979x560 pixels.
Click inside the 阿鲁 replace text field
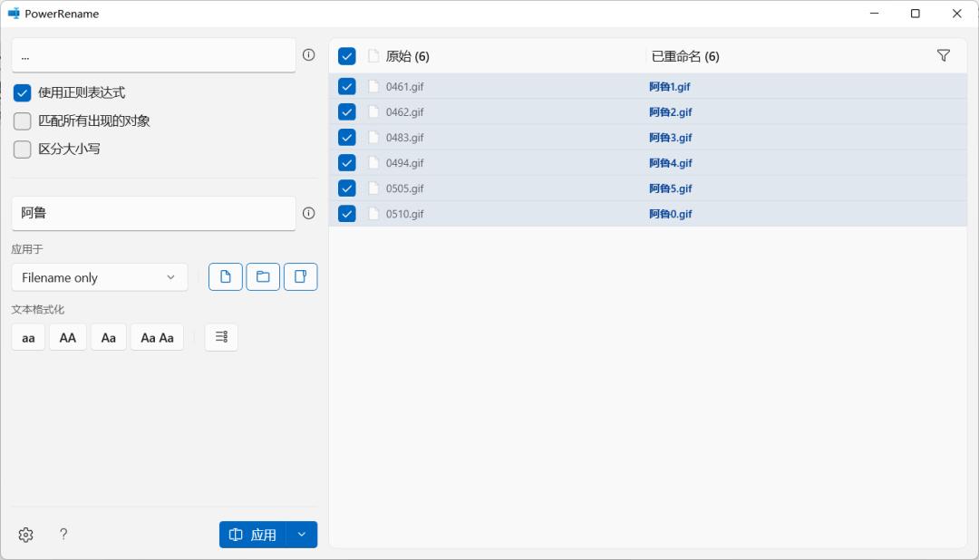tap(153, 213)
